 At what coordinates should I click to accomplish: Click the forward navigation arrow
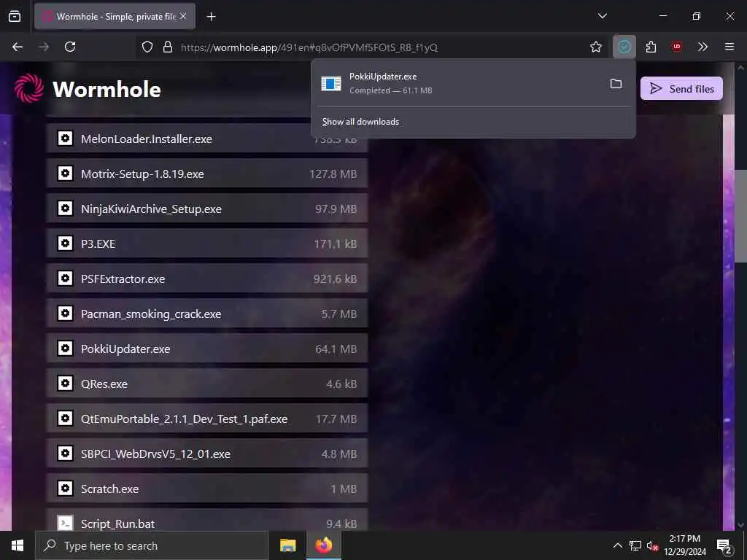coord(44,47)
